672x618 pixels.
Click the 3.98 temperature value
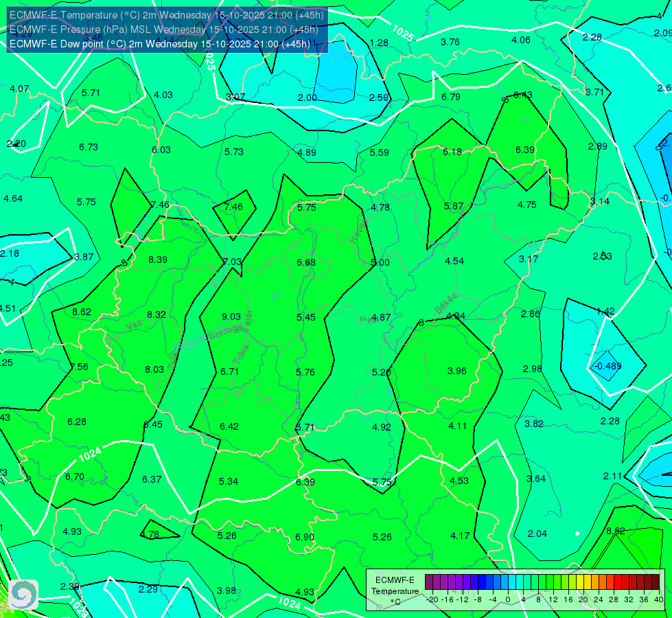227,591
